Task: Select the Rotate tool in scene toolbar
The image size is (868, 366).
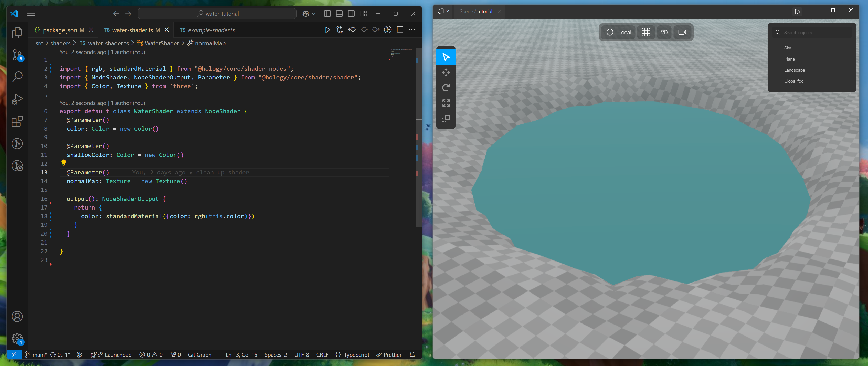Action: (x=446, y=88)
